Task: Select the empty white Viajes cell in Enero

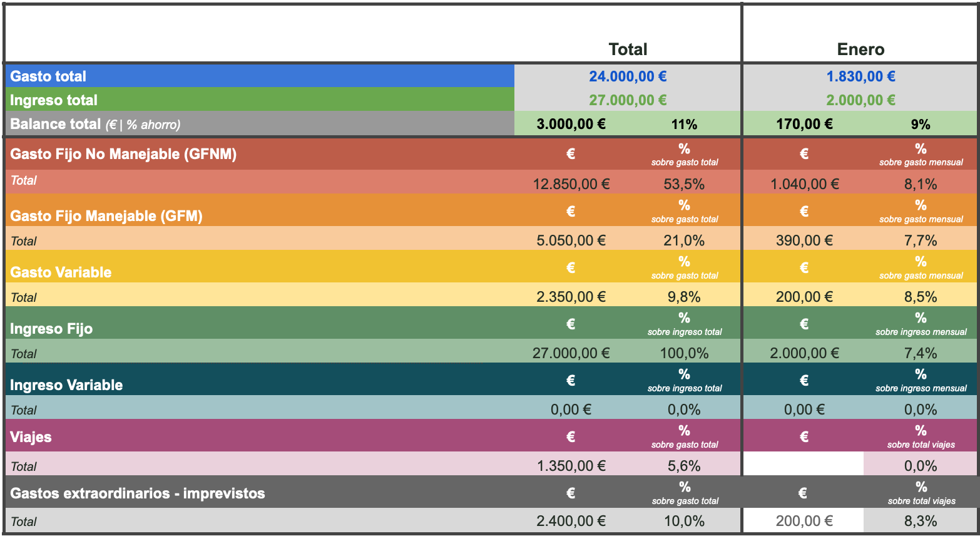Action: pyautogui.click(x=803, y=464)
